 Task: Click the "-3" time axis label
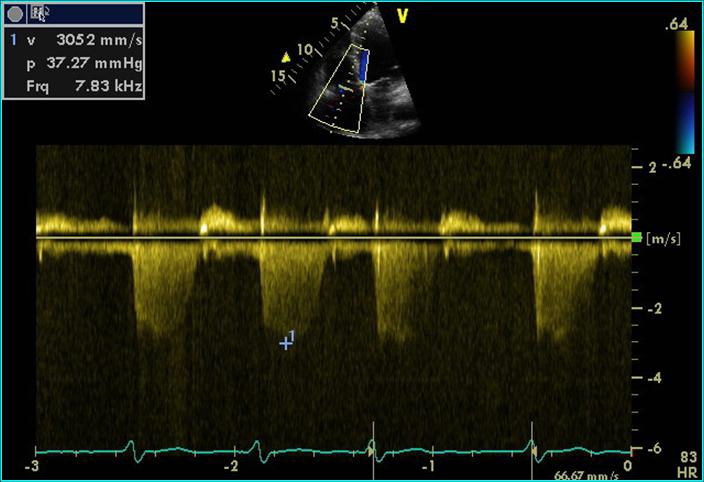point(32,466)
